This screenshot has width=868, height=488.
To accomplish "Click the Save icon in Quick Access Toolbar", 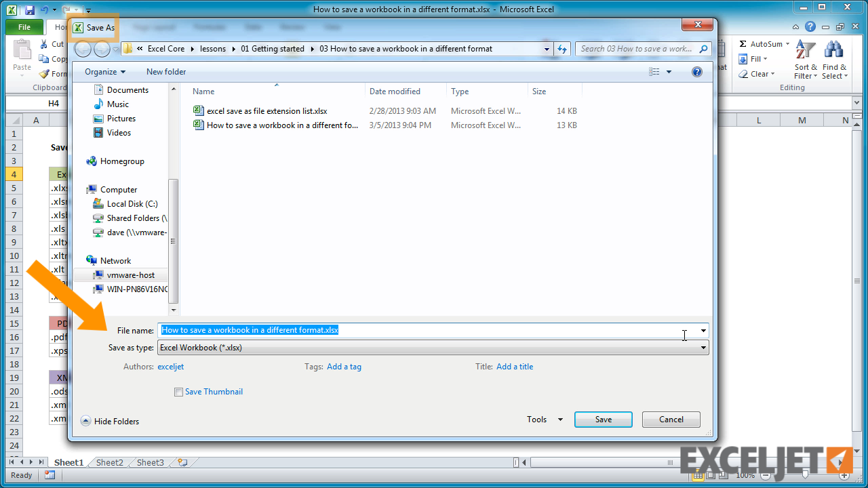I will point(29,9).
